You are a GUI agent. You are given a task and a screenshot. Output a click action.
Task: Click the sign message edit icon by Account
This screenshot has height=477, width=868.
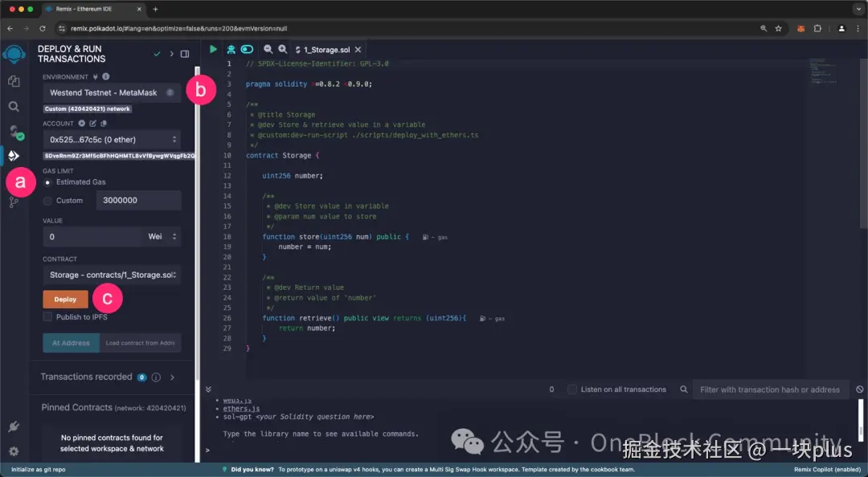93,124
